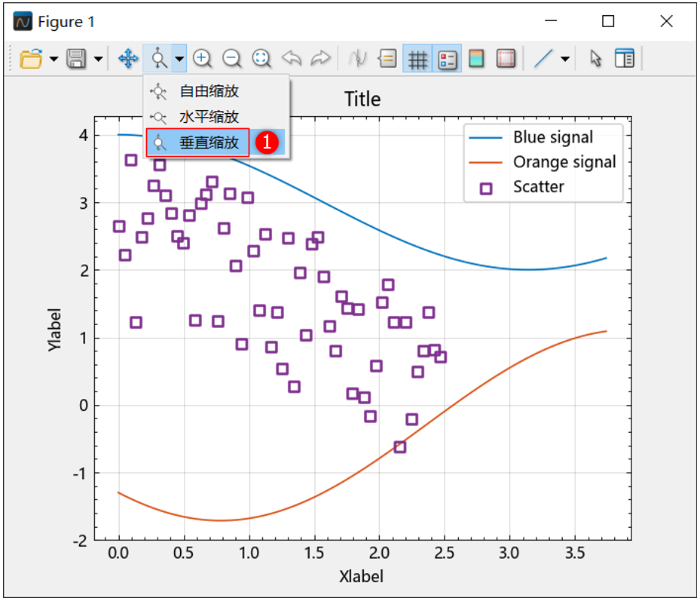Expand the save options dropdown arrow
This screenshot has width=700, height=601.
click(99, 59)
